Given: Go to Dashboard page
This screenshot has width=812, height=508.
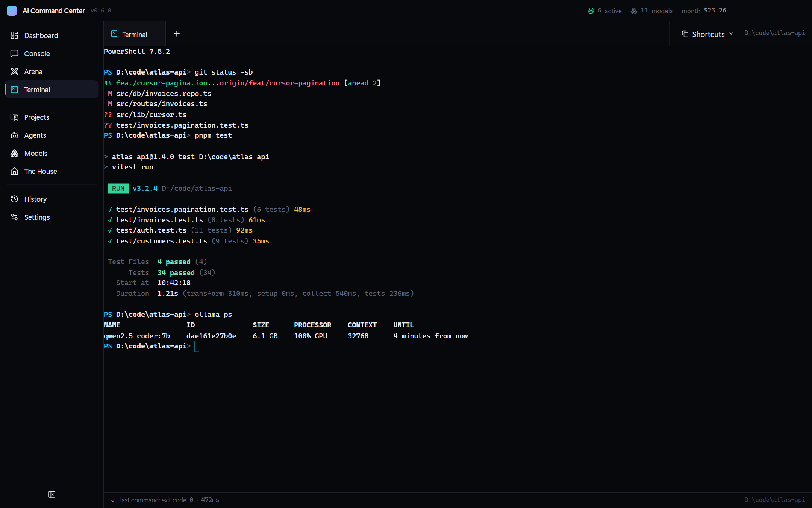Looking at the screenshot, I should 52,35.
